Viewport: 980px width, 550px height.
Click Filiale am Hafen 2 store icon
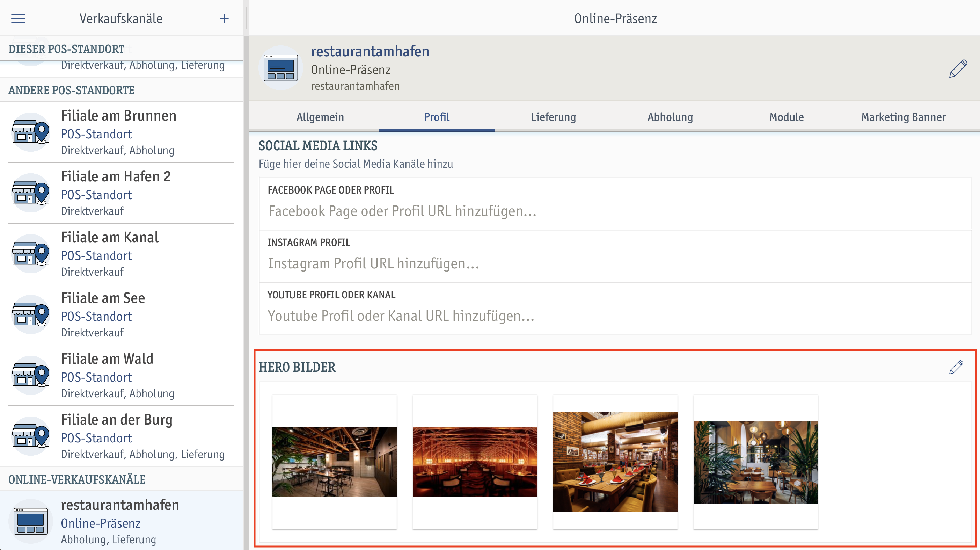point(30,193)
